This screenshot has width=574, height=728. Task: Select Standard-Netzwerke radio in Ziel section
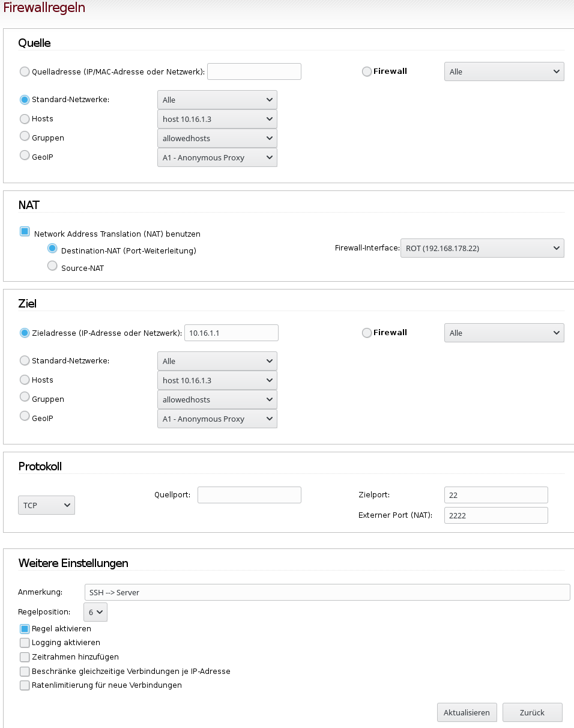click(x=25, y=361)
